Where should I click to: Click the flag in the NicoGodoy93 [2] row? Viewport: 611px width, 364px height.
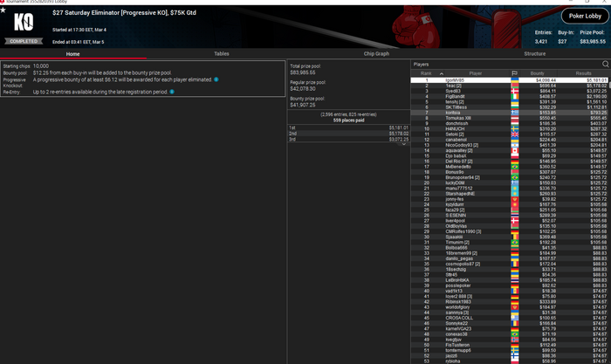pyautogui.click(x=515, y=145)
